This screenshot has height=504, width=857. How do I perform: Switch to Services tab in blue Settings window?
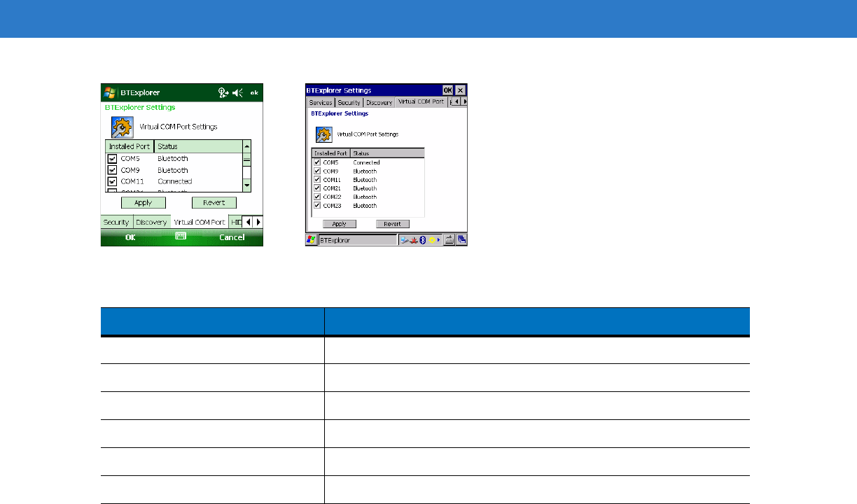click(321, 103)
